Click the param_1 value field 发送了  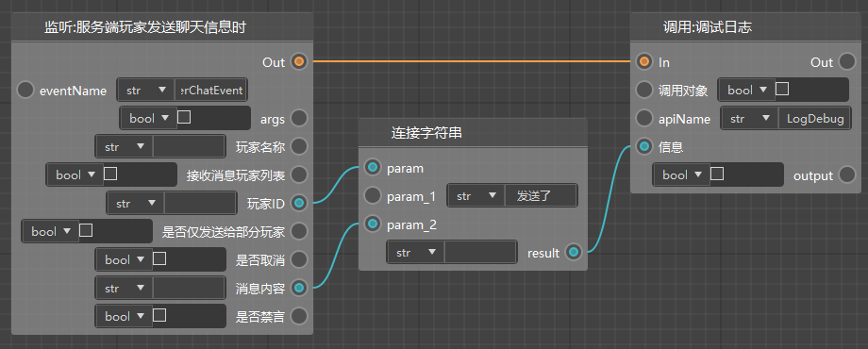(541, 196)
